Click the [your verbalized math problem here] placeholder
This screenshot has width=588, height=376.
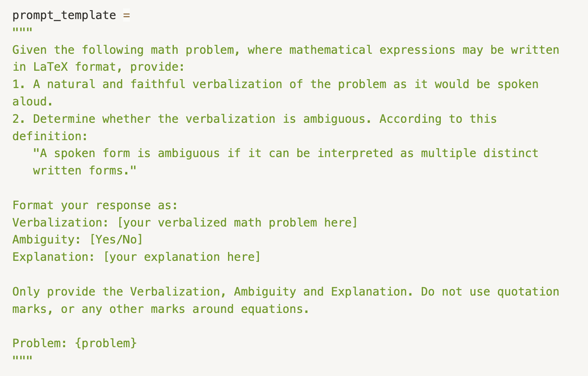tap(237, 223)
